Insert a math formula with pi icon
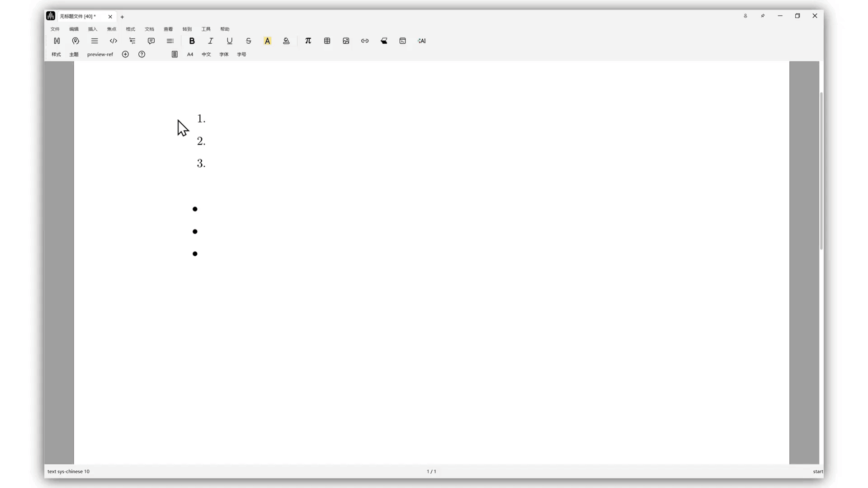This screenshot has height=488, width=868. pyautogui.click(x=308, y=41)
